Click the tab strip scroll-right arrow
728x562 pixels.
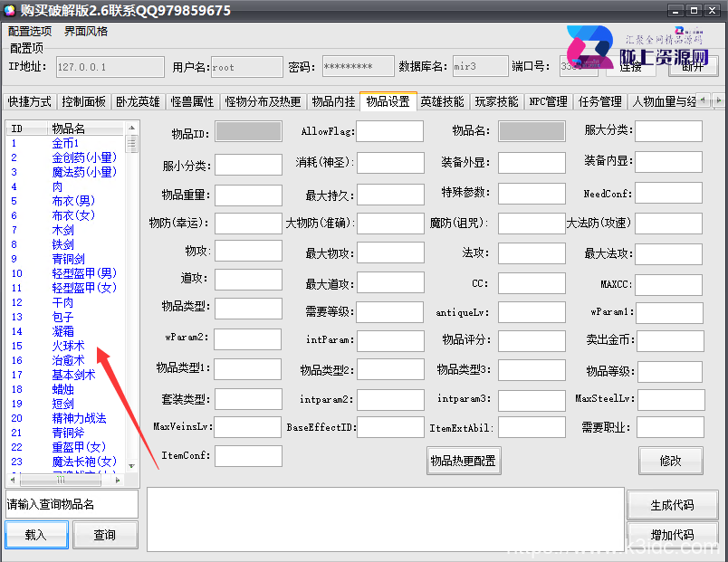point(718,100)
